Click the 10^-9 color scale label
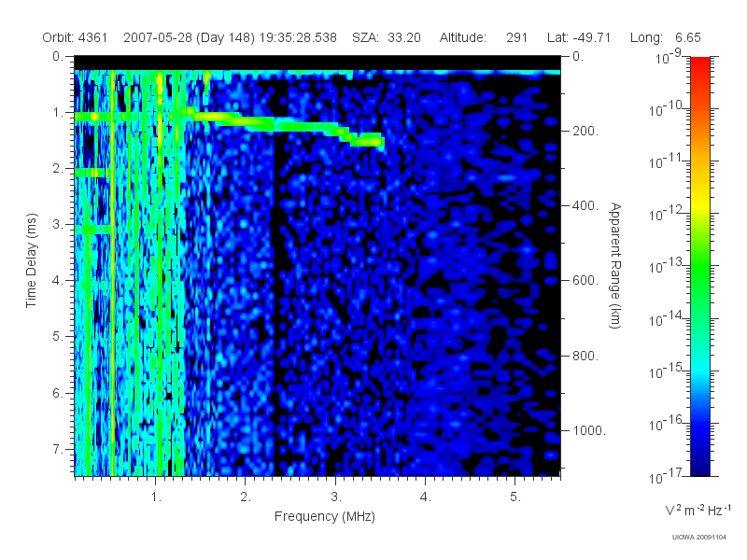 pyautogui.click(x=669, y=57)
